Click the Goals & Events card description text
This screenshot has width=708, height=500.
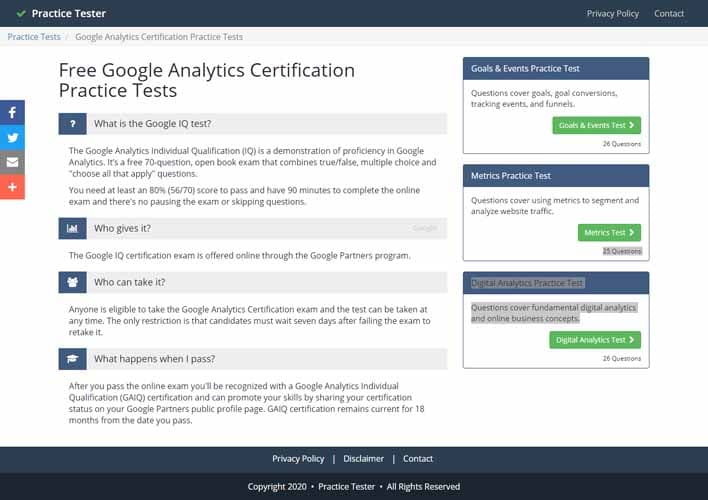click(x=544, y=98)
